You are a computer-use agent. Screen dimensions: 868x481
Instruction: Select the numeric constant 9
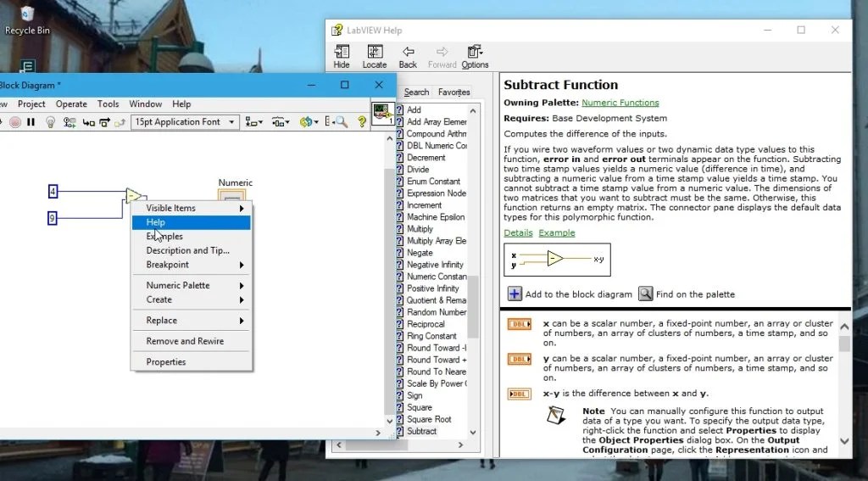tap(52, 218)
